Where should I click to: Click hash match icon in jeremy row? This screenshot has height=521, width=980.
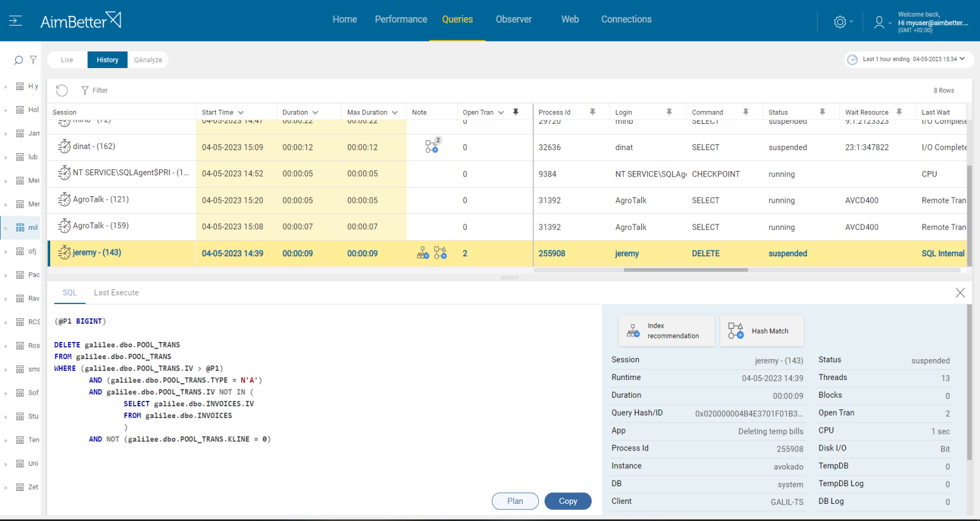[x=440, y=253]
